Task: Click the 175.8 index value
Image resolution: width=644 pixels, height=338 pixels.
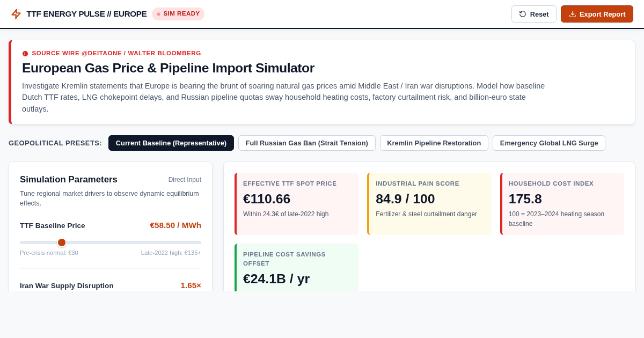Action: [525, 199]
